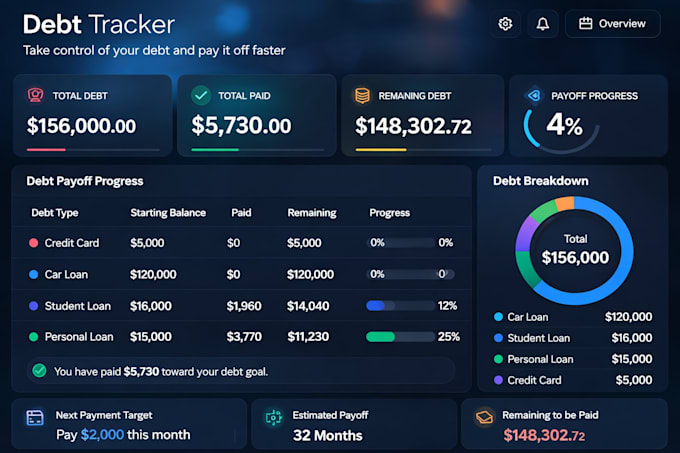Click the Estimated Payoff icon

[x=274, y=418]
